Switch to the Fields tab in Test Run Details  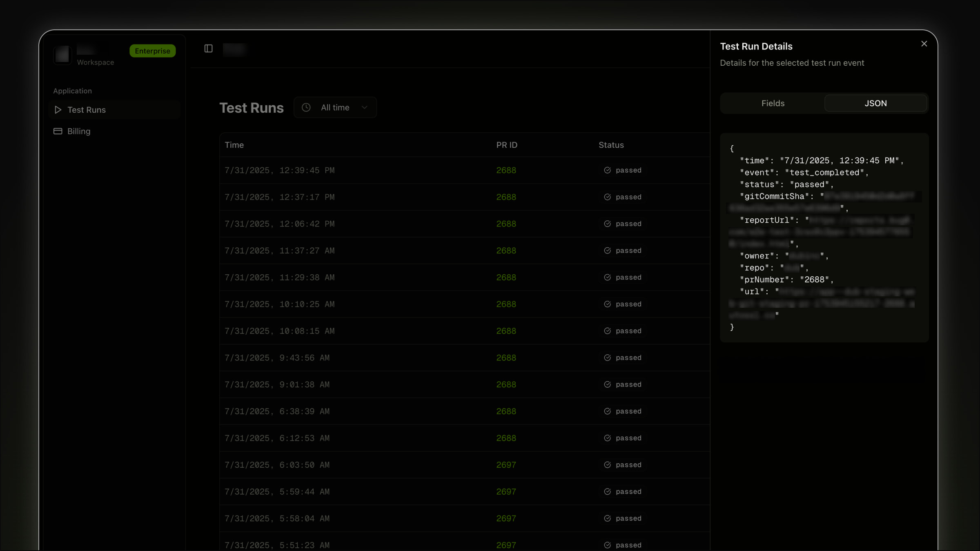tap(772, 103)
